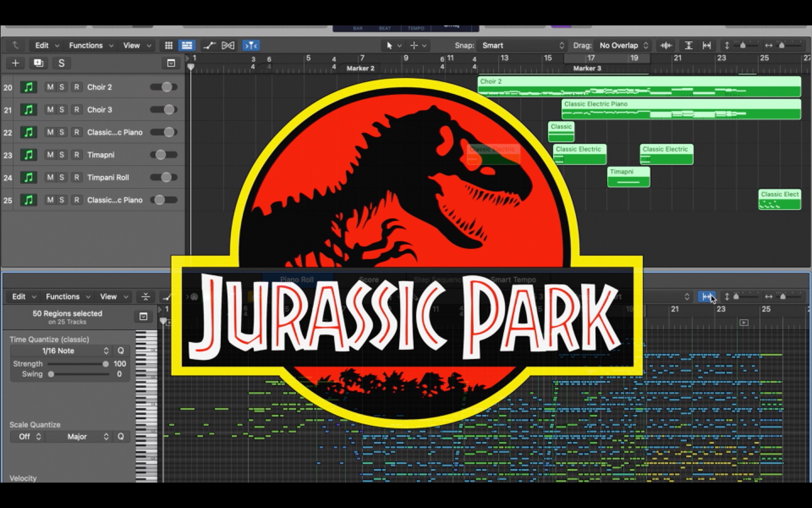Add a new track with plus button
The width and height of the screenshot is (812, 508).
tap(16, 63)
